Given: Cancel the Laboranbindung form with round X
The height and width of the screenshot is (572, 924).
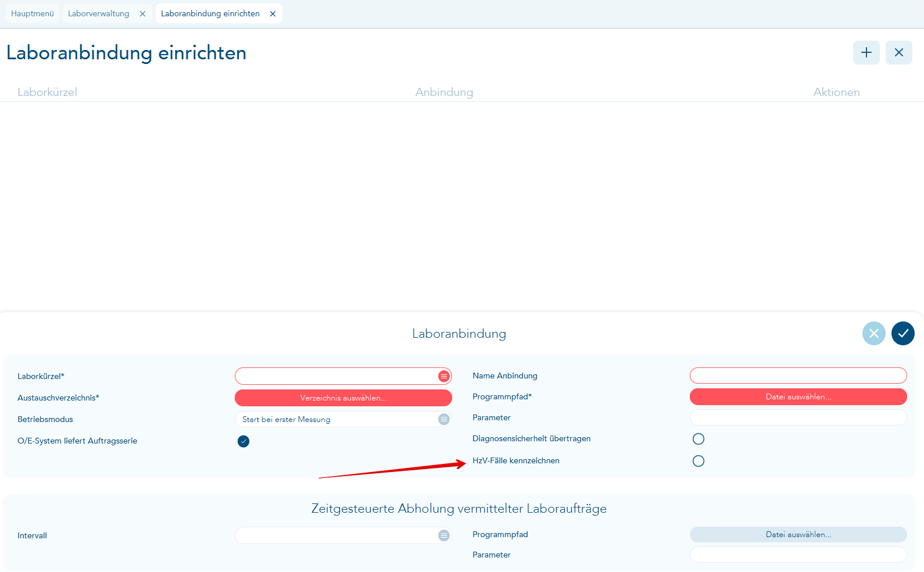Looking at the screenshot, I should tap(873, 334).
